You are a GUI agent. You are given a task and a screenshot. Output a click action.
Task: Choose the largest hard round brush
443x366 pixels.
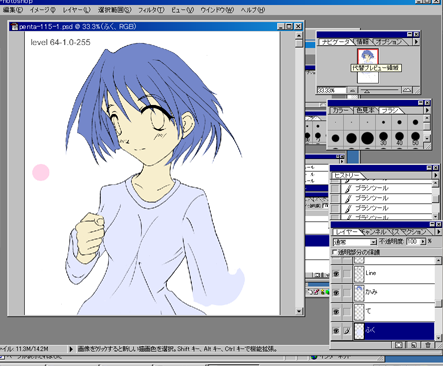[x=367, y=138]
